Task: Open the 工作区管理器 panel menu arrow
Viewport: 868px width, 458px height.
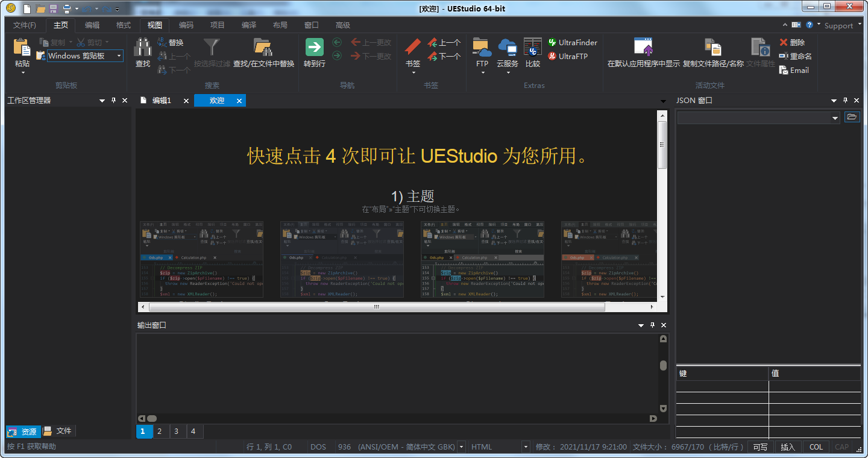Action: (102, 101)
